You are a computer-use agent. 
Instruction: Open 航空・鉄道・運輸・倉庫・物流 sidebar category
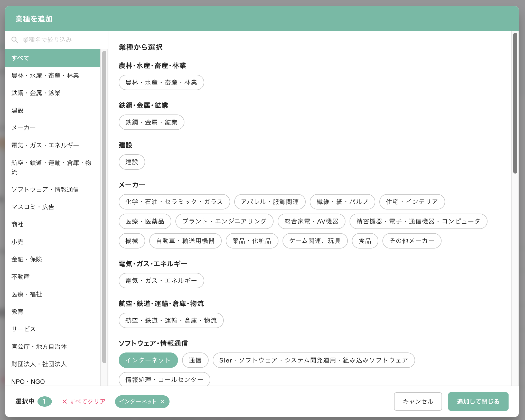[x=53, y=167]
